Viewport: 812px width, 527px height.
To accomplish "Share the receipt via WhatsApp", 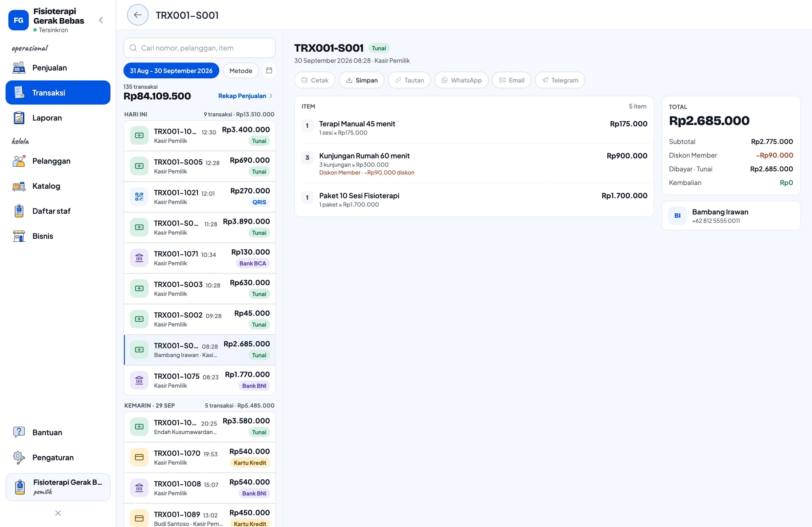I will coord(461,80).
